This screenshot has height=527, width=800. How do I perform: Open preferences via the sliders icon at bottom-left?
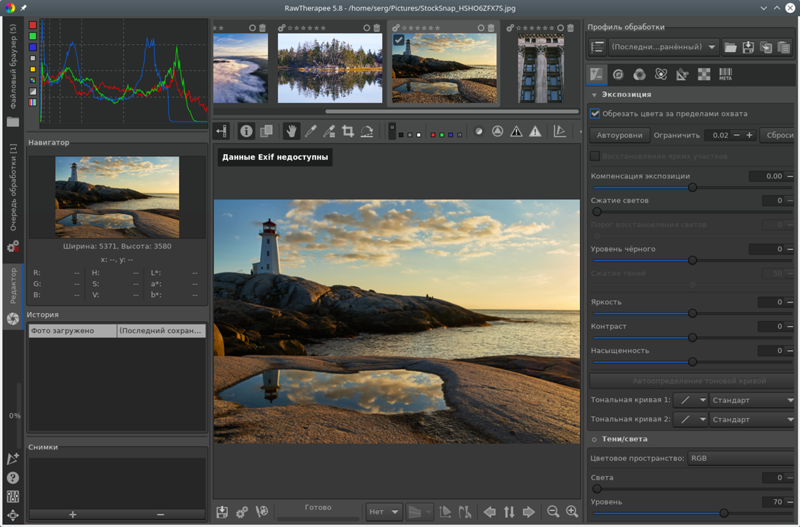click(x=13, y=496)
